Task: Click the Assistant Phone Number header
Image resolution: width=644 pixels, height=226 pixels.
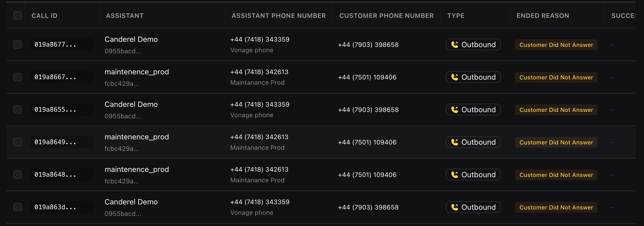Action: point(279,16)
